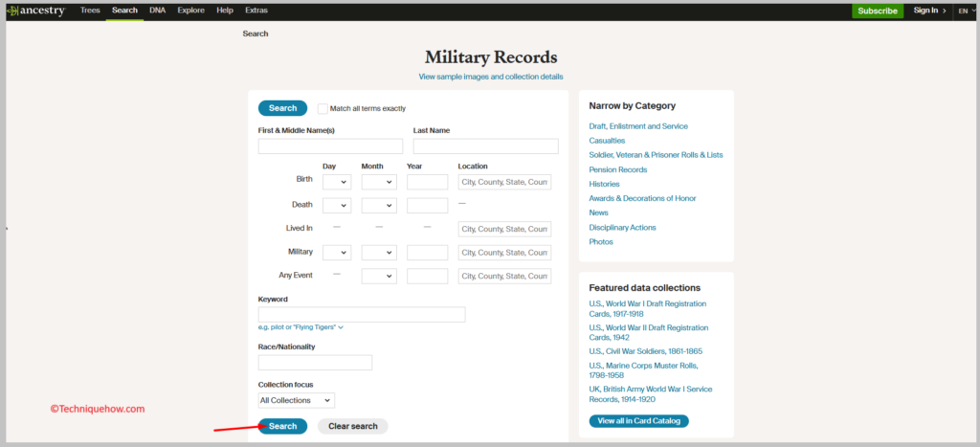The image size is (980, 447).
Task: Open U.S., Civil War Soldiers 1861-1865
Action: tap(646, 351)
